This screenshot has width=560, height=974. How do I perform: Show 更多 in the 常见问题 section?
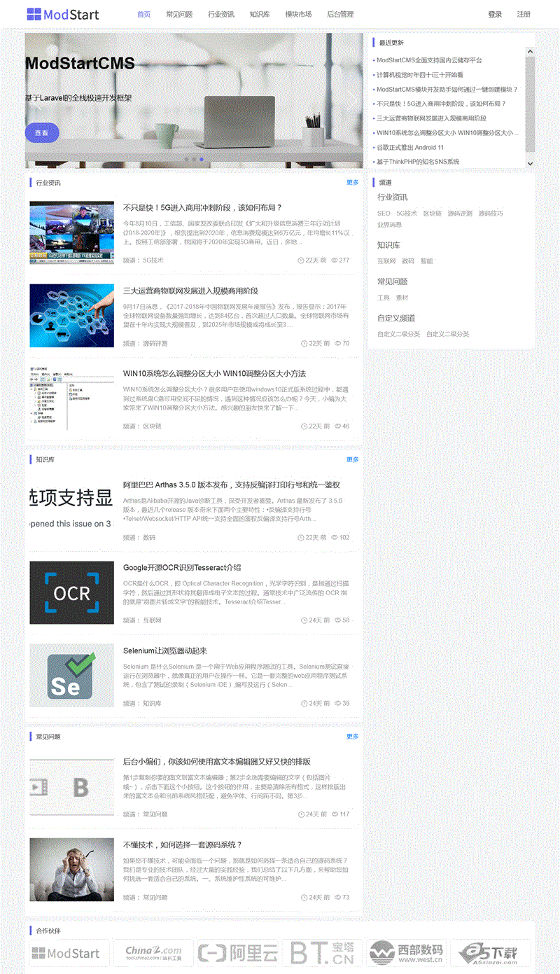click(x=352, y=737)
